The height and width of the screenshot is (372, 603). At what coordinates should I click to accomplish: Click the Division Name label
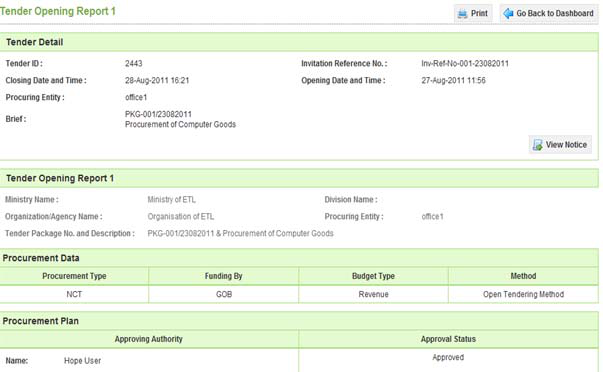coord(351,200)
